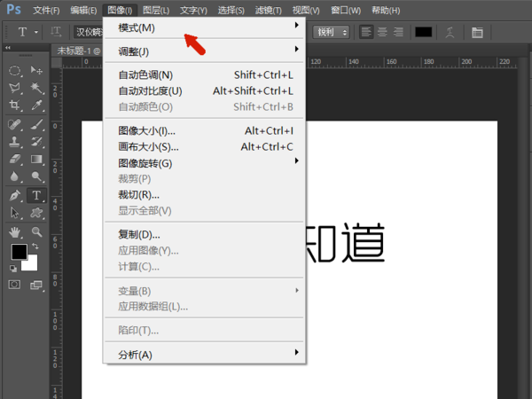The image size is (532, 399).
Task: Select the Gradient tool
Action: 36,159
